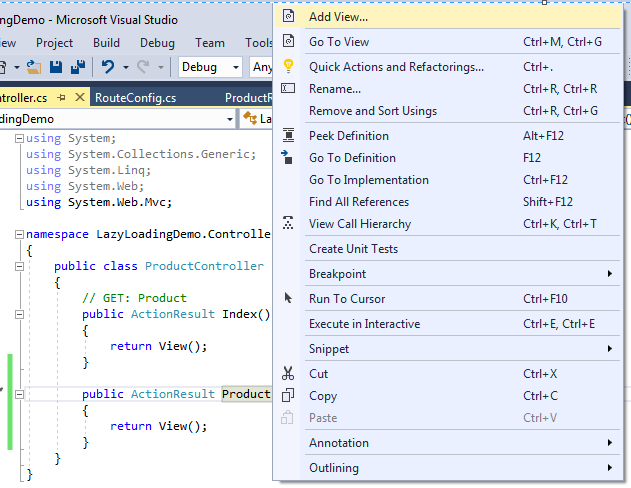Choose View Call Hierarchy
631x488 pixels.
[447, 224]
